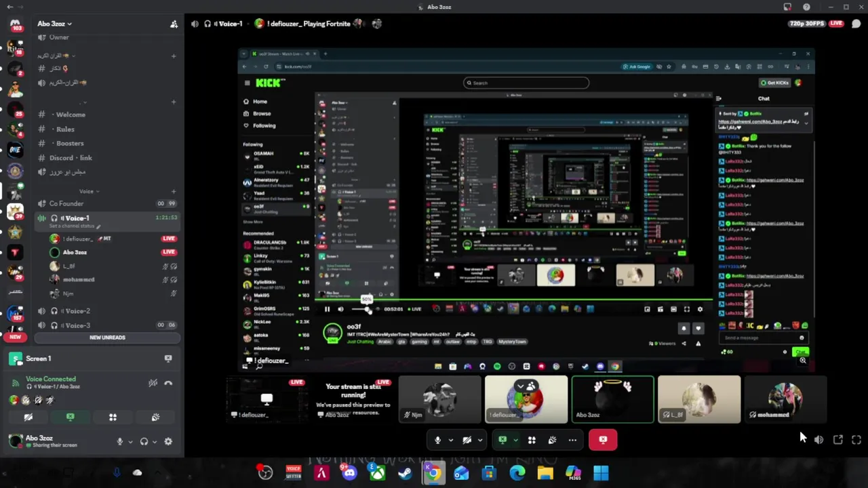Launch activities from the bottom call controls
Viewport: 868px width, 488px height.
pos(532,440)
